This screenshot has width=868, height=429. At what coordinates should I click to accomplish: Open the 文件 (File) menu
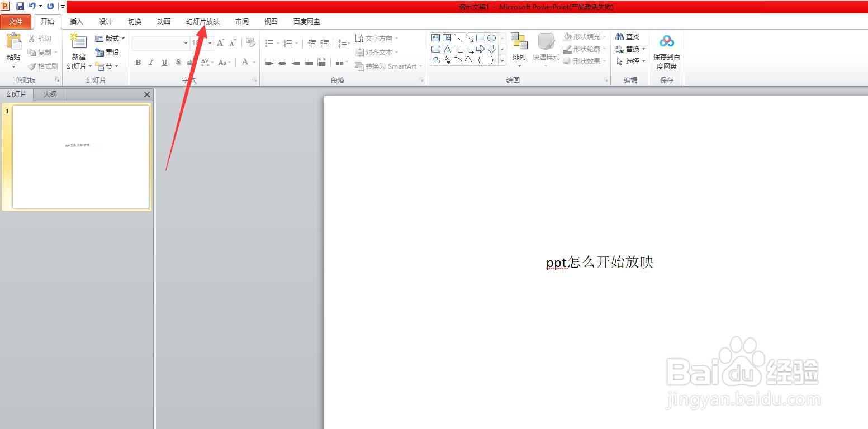[16, 22]
